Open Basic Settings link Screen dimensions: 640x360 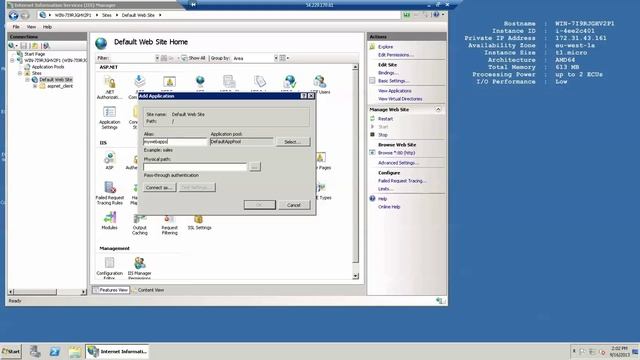point(393,81)
